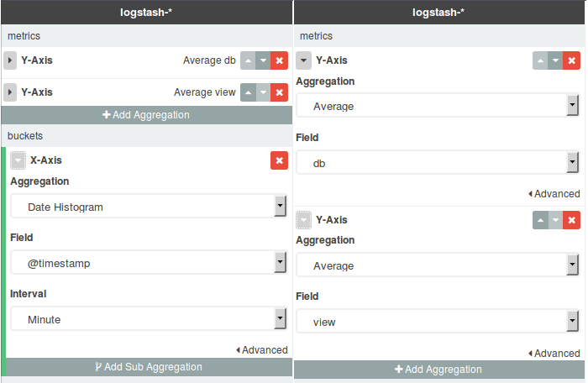The width and height of the screenshot is (588, 383).
Task: Open Advanced options under view field
Action: pyautogui.click(x=554, y=354)
